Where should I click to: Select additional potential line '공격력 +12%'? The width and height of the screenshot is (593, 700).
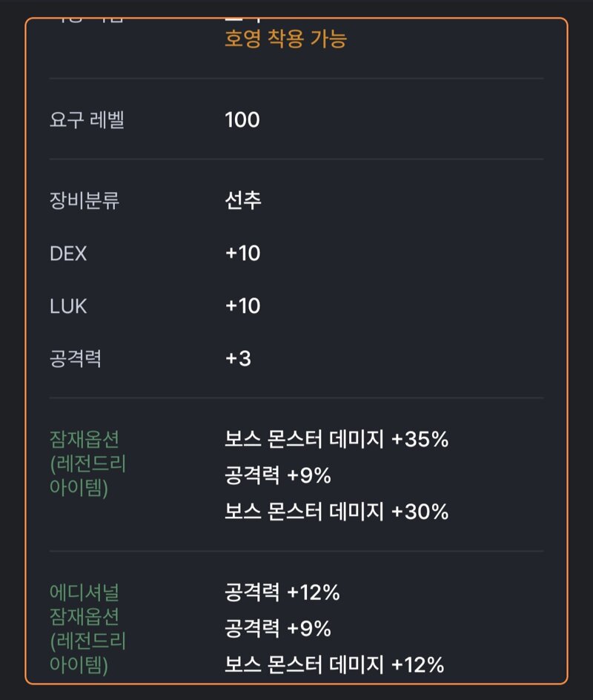point(282,592)
